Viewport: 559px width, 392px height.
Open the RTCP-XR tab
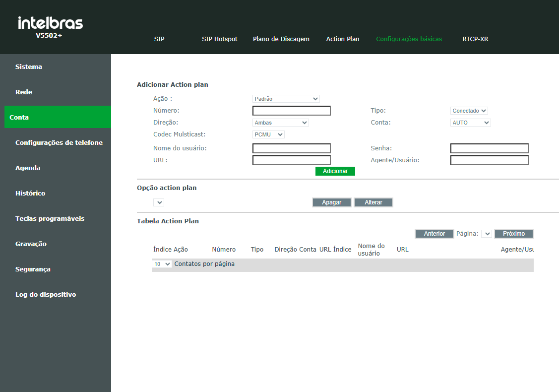(475, 39)
